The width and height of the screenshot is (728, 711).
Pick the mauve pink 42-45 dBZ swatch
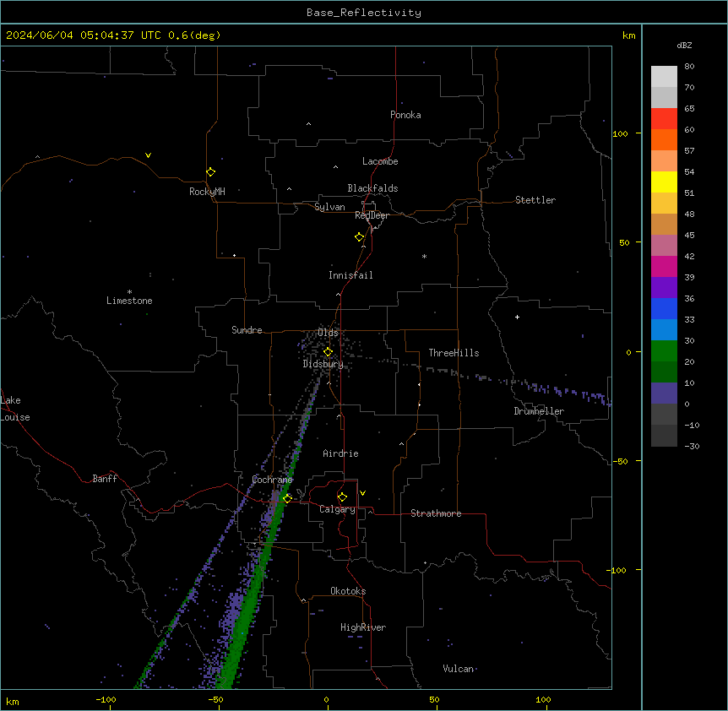[x=664, y=246]
